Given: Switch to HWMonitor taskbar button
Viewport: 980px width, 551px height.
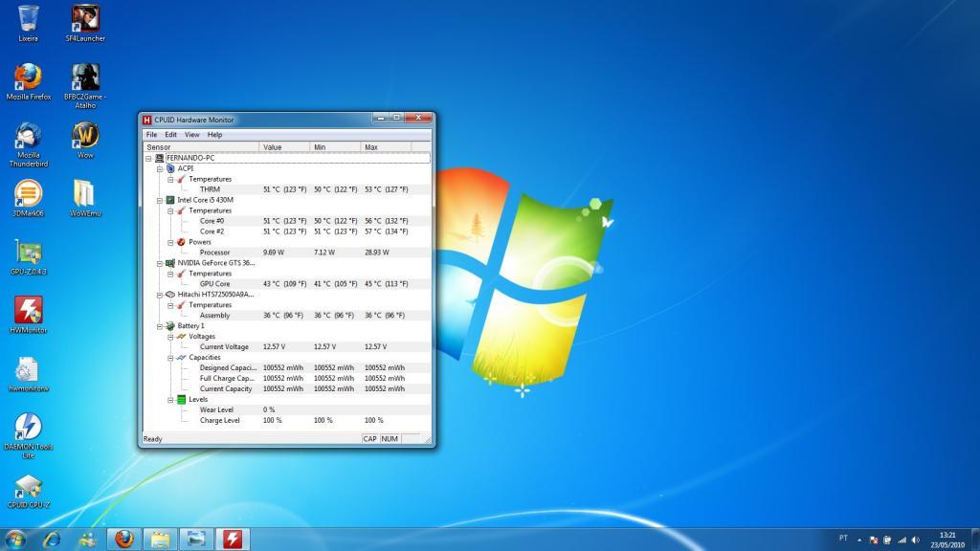Looking at the screenshot, I should (x=233, y=540).
